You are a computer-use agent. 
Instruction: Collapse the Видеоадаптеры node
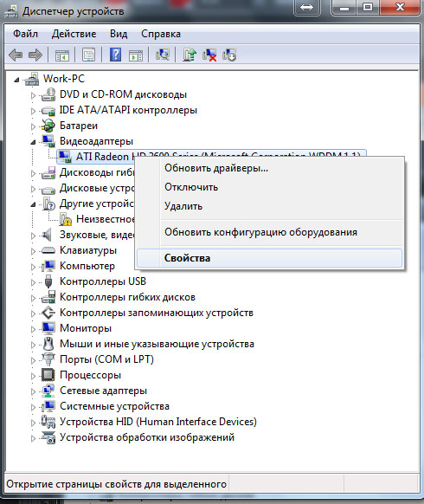(33, 142)
